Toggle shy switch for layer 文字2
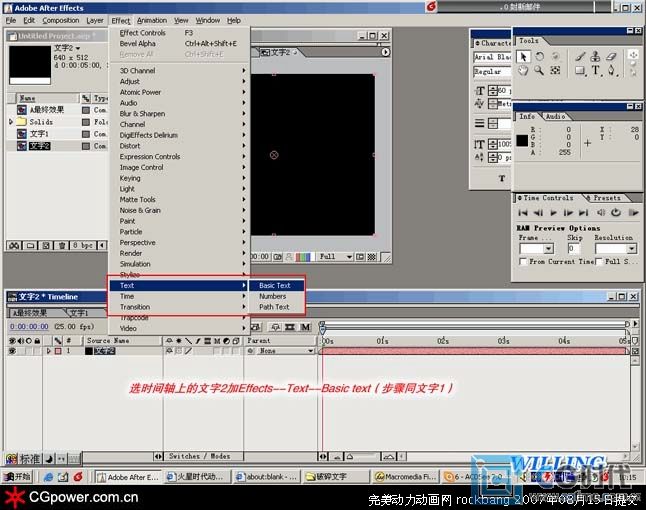Viewport: 646px width, 510px height. [169, 351]
